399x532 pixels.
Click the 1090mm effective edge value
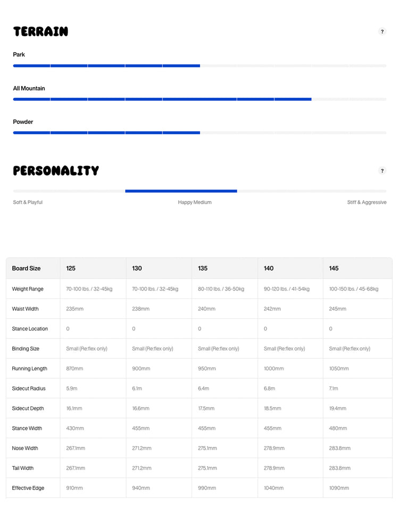(339, 488)
